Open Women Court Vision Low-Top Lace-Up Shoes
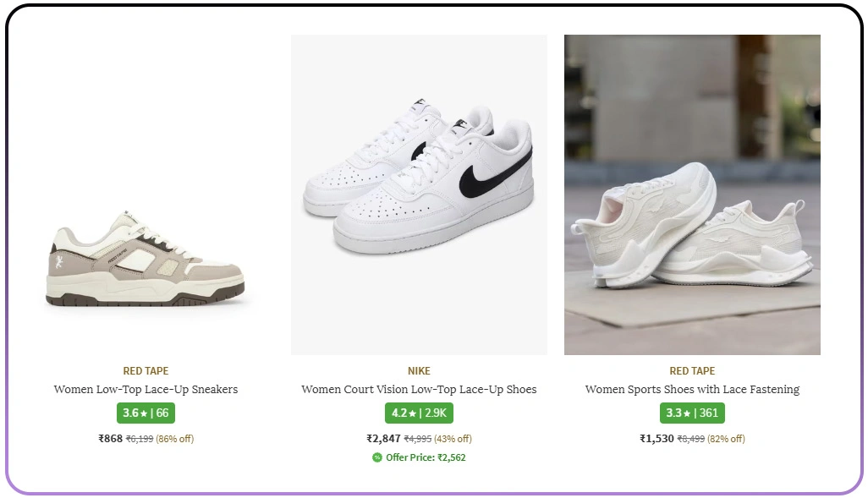 coord(419,389)
